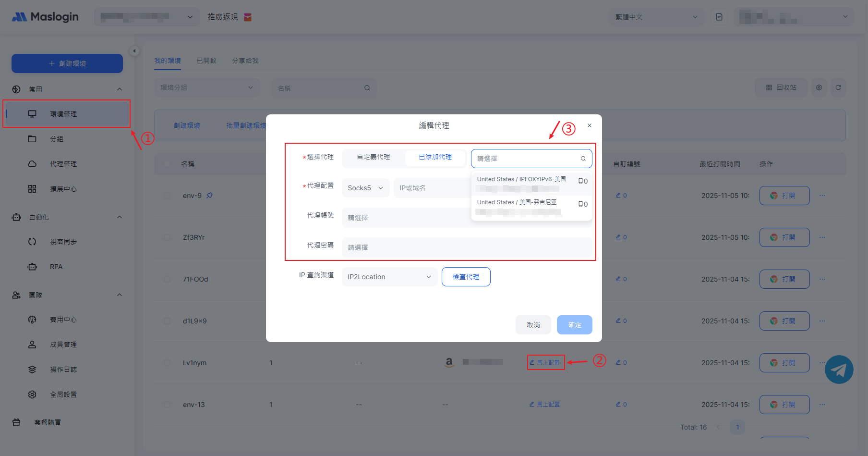Image resolution: width=868 pixels, height=456 pixels.
Task: Click the document icon in top bar
Action: tap(719, 17)
